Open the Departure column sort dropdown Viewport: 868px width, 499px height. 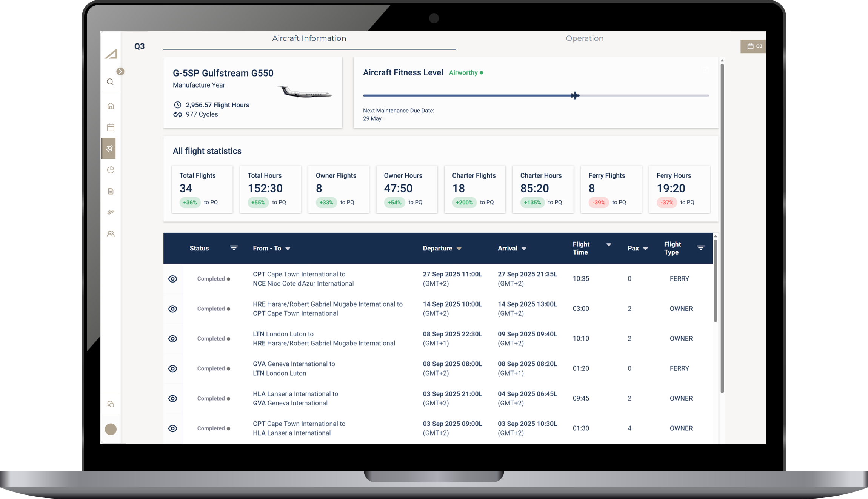460,248
